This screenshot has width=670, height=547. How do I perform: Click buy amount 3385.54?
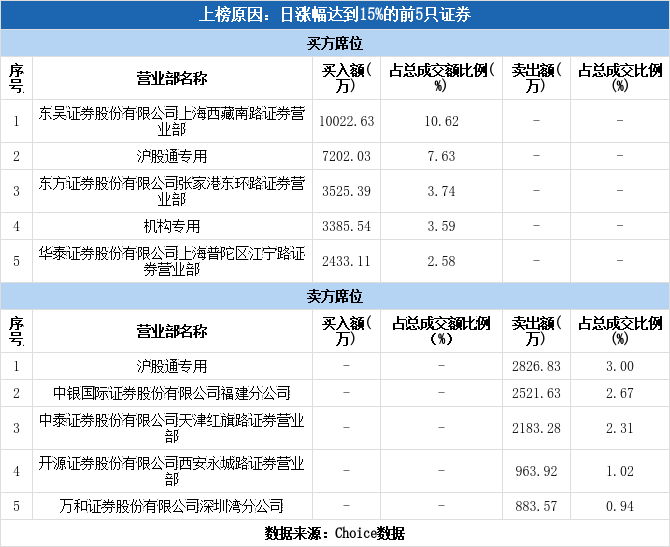(x=347, y=226)
